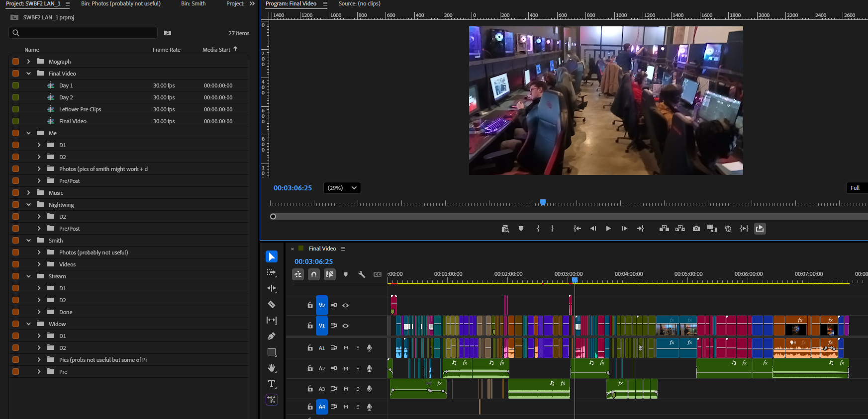Screen dimensions: 868x419
Task: Select the Ripple Edit tool
Action: [272, 288]
